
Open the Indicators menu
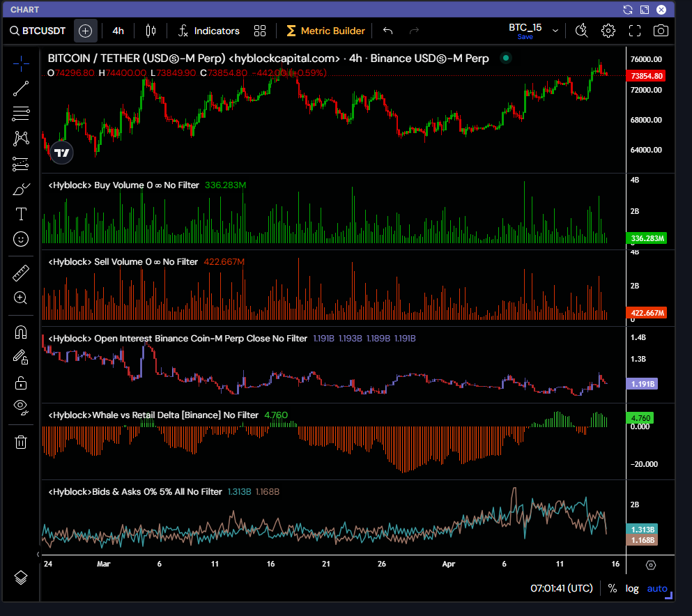[209, 31]
